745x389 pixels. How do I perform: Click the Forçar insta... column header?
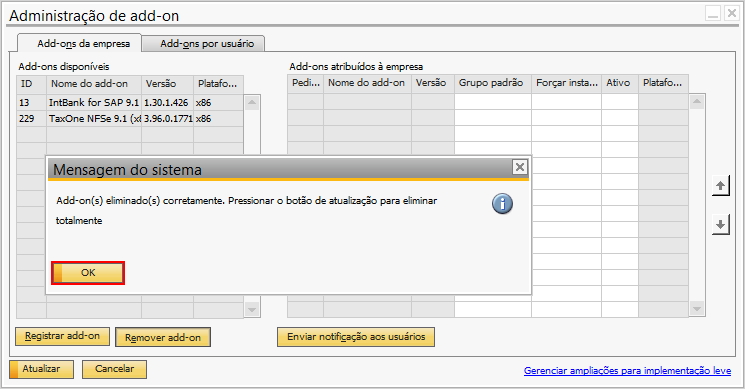tap(566, 83)
